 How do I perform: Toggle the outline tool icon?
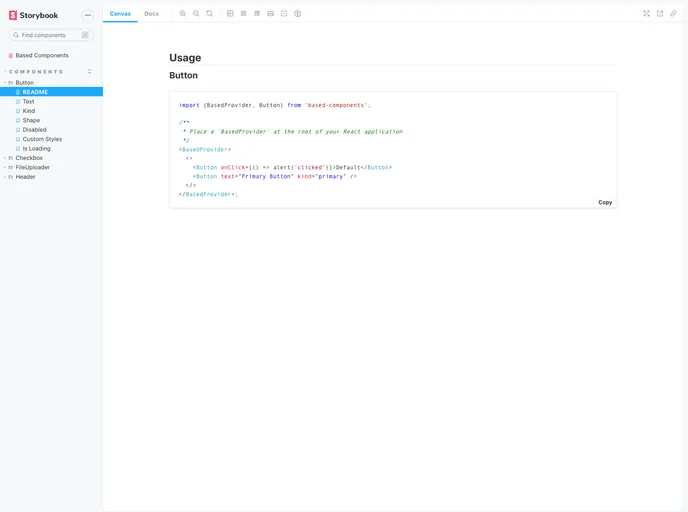pos(284,14)
